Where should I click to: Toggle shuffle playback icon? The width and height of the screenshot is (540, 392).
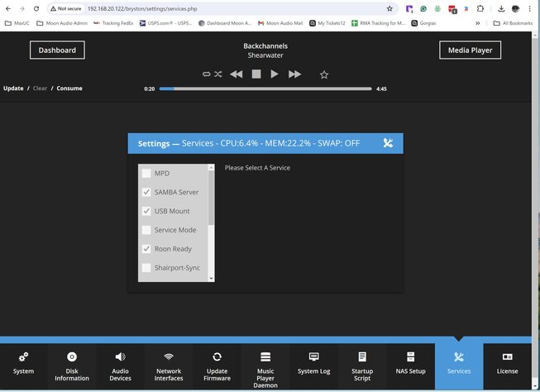(x=218, y=74)
